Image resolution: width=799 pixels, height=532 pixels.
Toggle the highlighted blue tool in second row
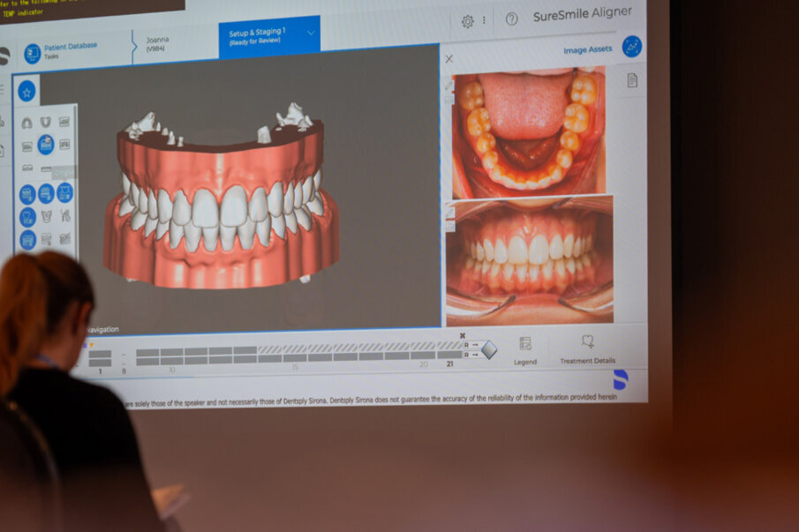(46, 144)
